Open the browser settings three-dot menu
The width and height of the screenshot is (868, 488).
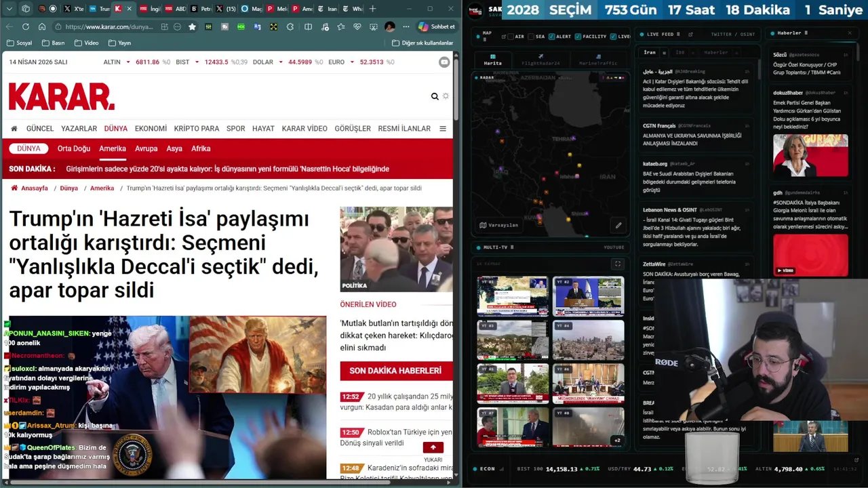point(406,26)
